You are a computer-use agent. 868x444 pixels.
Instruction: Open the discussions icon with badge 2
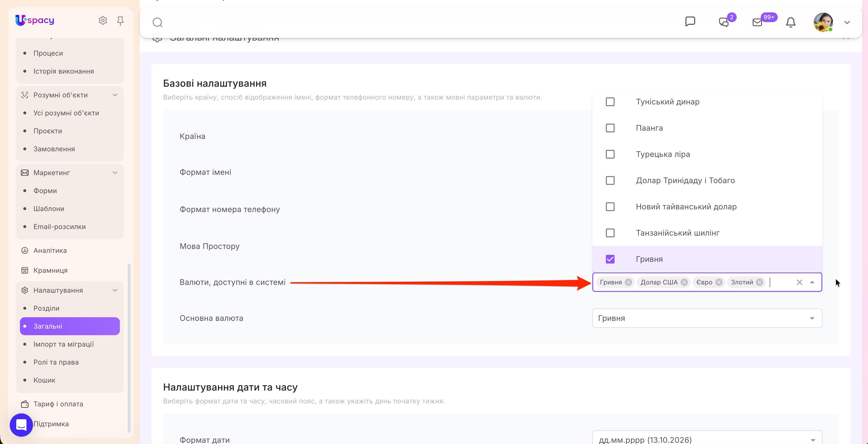[724, 22]
